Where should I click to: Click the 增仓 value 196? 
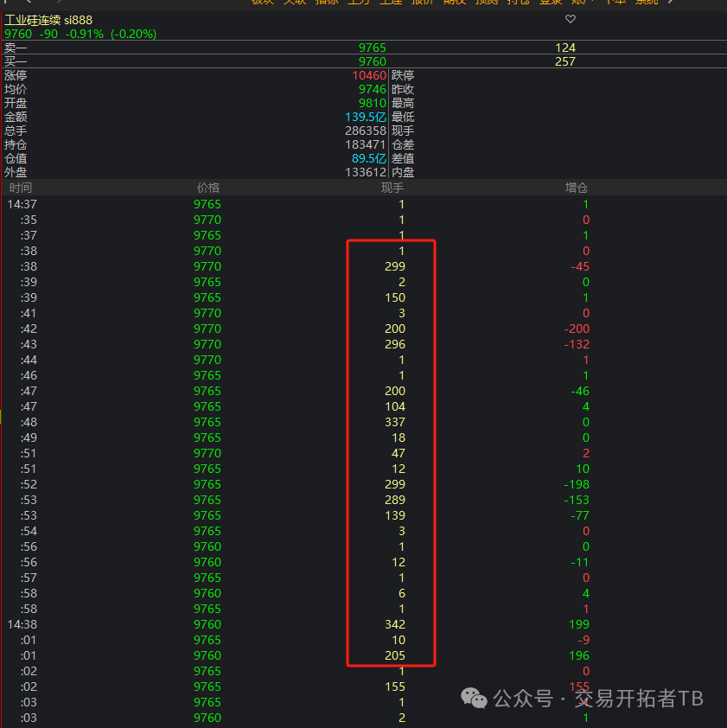coord(579,655)
